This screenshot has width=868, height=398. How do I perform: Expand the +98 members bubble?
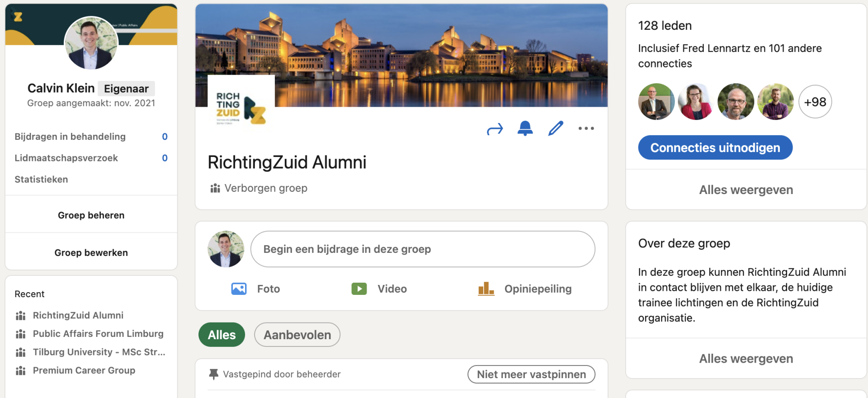[815, 102]
